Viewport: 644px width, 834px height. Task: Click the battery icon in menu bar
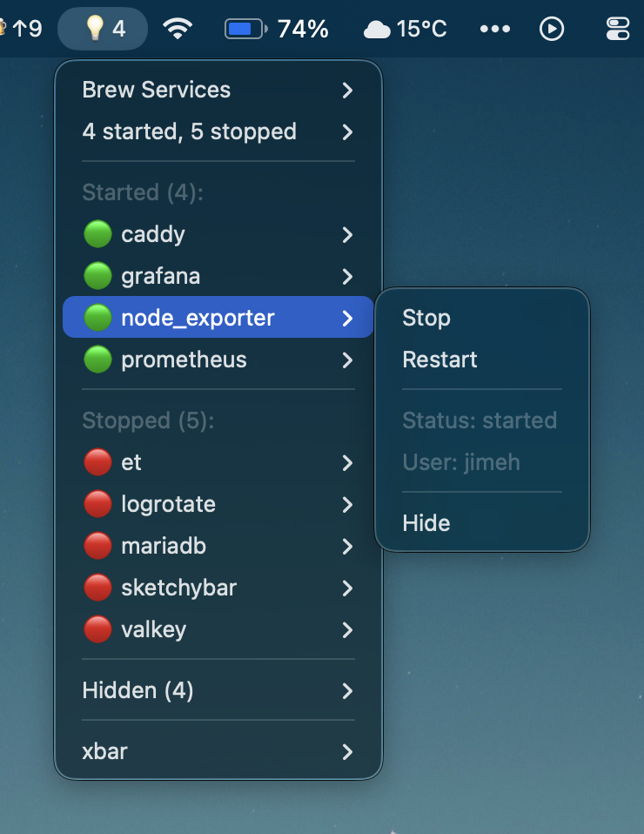click(248, 29)
